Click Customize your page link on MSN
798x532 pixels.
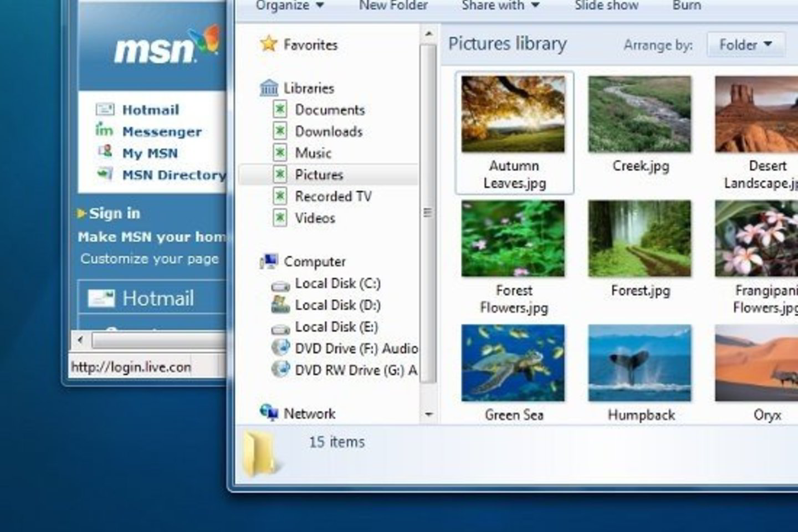point(150,259)
